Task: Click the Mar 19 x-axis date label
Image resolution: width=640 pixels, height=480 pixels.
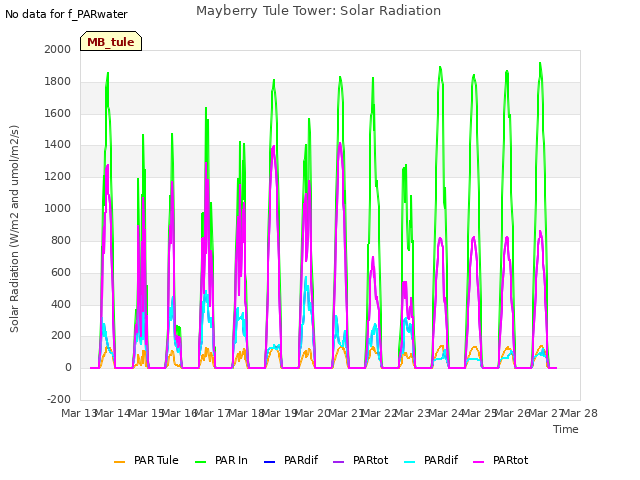Action: tap(280, 413)
